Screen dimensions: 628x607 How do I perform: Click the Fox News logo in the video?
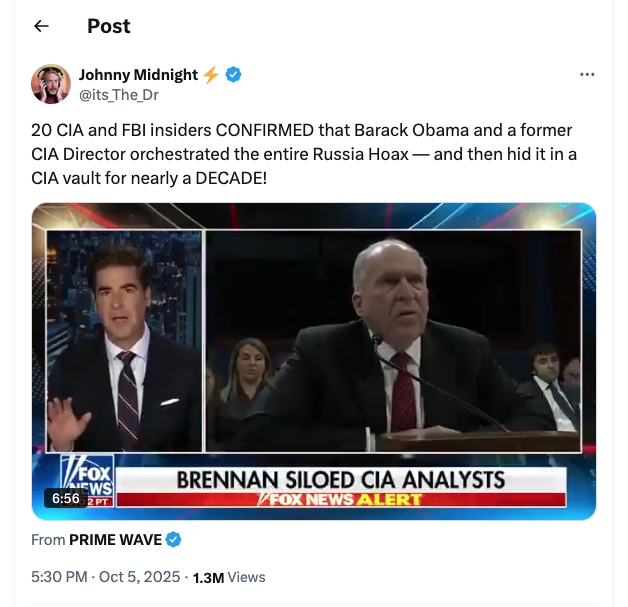pyautogui.click(x=87, y=478)
